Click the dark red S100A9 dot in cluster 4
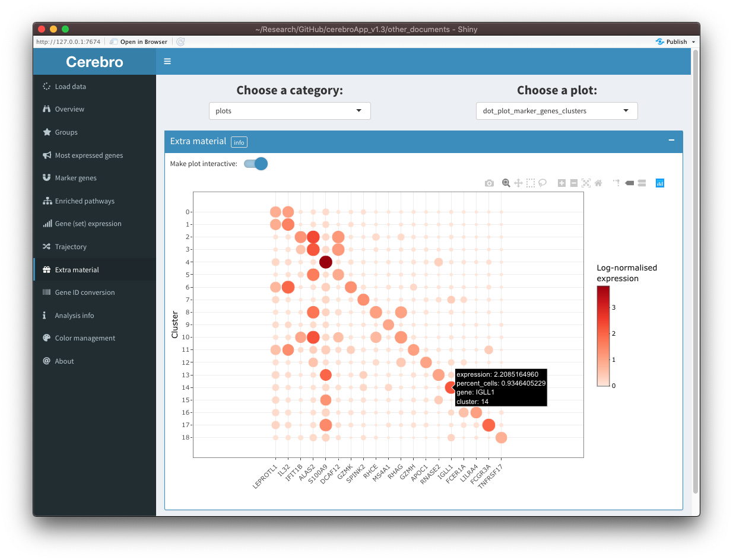The height and width of the screenshot is (560, 733). (325, 262)
